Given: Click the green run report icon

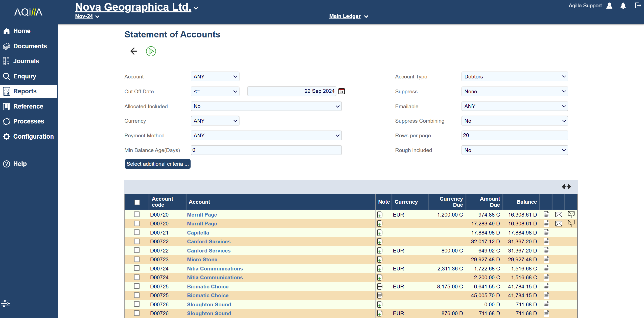Looking at the screenshot, I should click(151, 51).
